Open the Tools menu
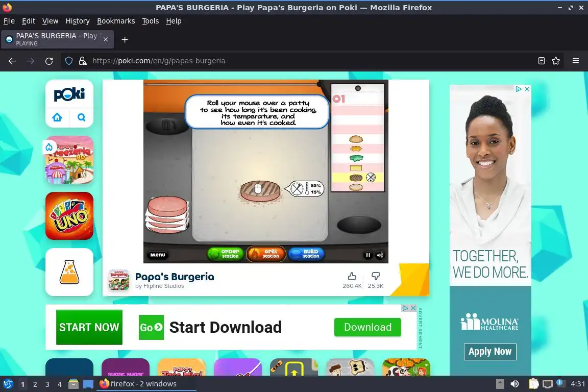This screenshot has height=392, width=588. click(151, 21)
